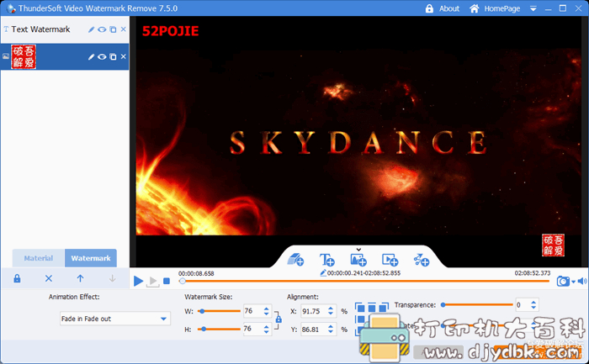This screenshot has height=364, width=589.
Task: Add a shape watermark
Action: point(421,260)
